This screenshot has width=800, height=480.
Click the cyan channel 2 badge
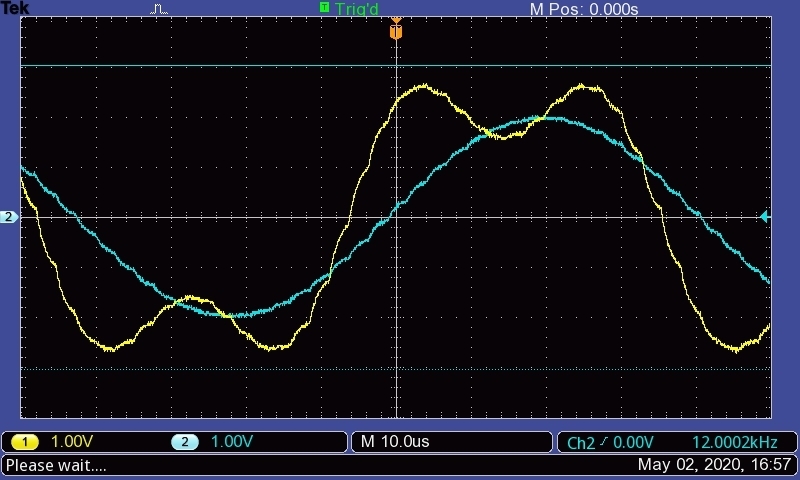(184, 442)
